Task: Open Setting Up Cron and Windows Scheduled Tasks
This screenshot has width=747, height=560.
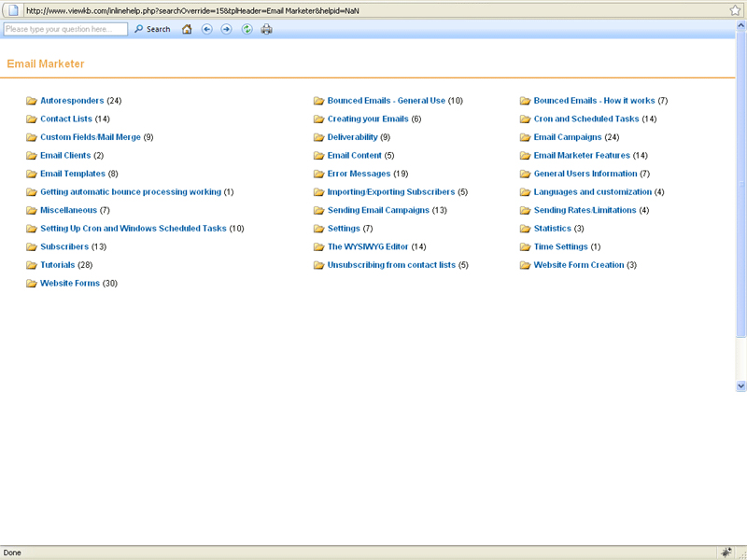Action: point(134,228)
